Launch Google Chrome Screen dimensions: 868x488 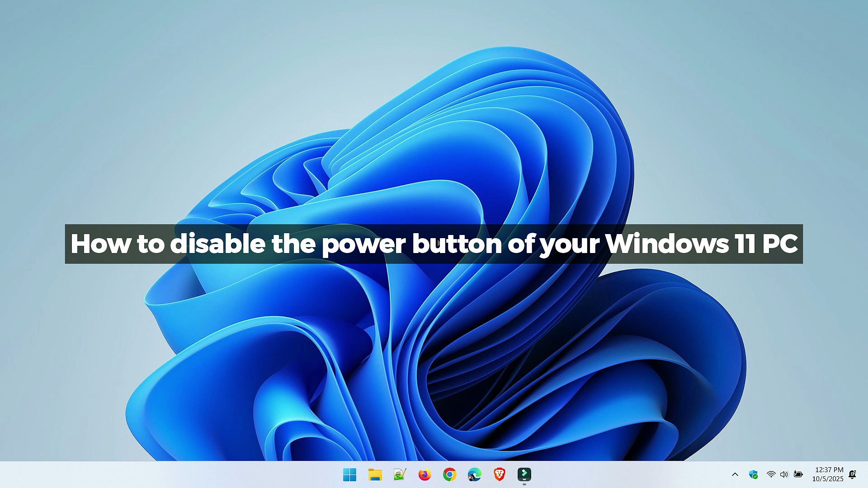pos(449,474)
